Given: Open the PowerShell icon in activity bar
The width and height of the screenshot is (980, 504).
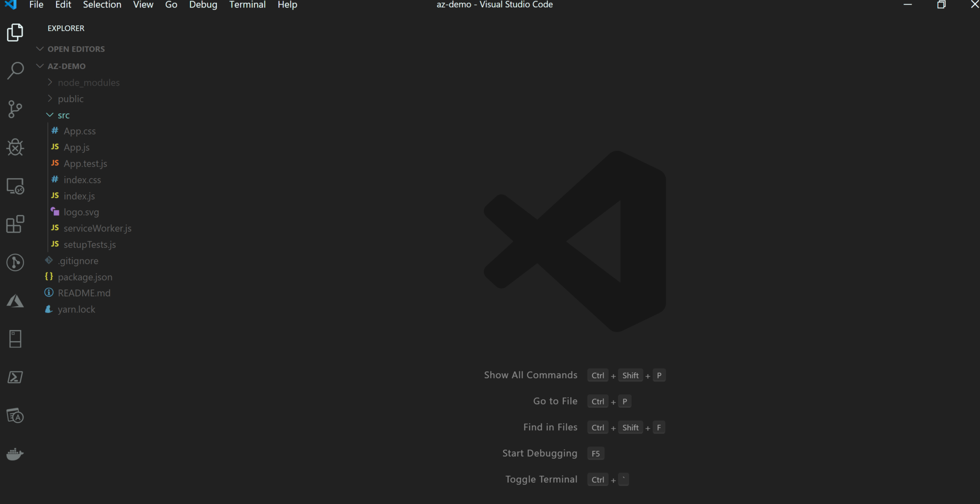Looking at the screenshot, I should [15, 377].
